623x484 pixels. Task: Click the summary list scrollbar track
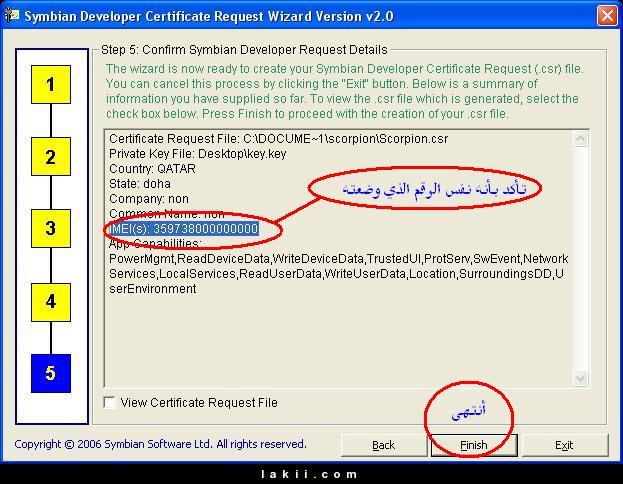[x=580, y=258]
